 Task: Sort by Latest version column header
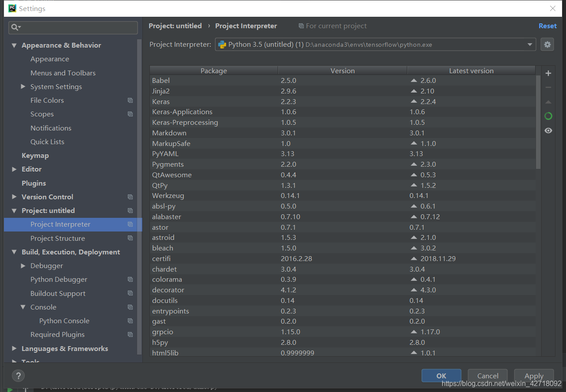(x=471, y=71)
